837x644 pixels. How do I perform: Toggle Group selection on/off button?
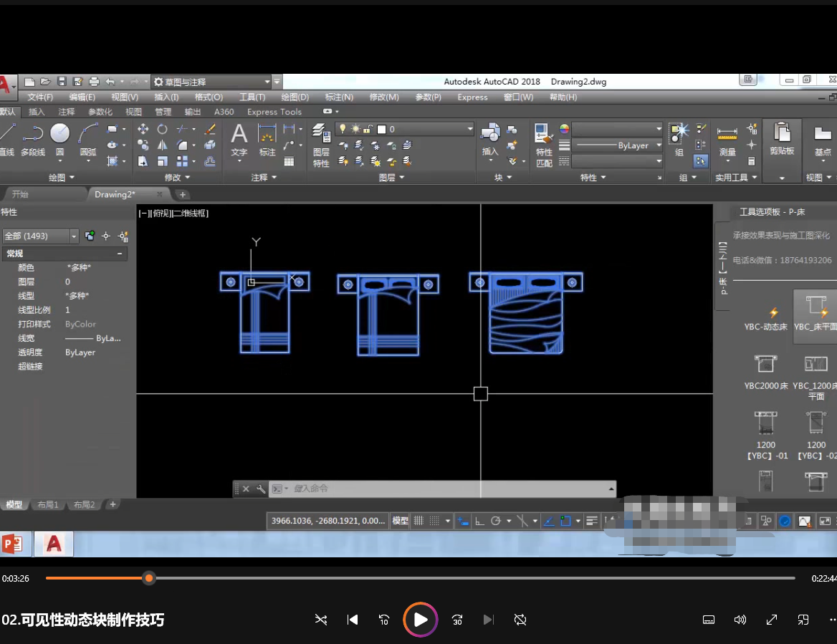click(701, 160)
